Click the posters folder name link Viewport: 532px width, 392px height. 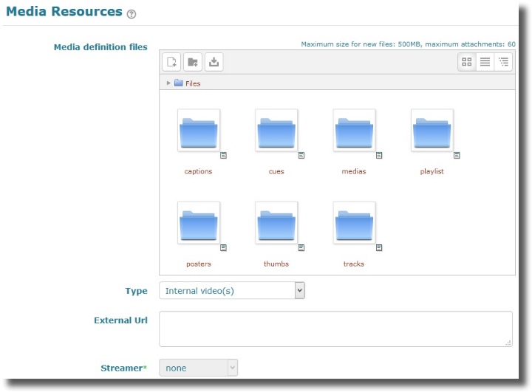(x=198, y=264)
